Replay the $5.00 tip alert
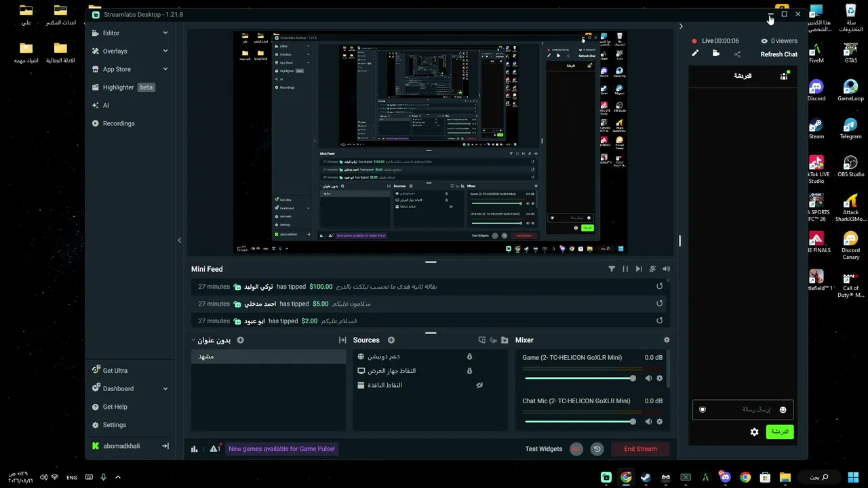Viewport: 868px width, 488px height. tap(659, 304)
